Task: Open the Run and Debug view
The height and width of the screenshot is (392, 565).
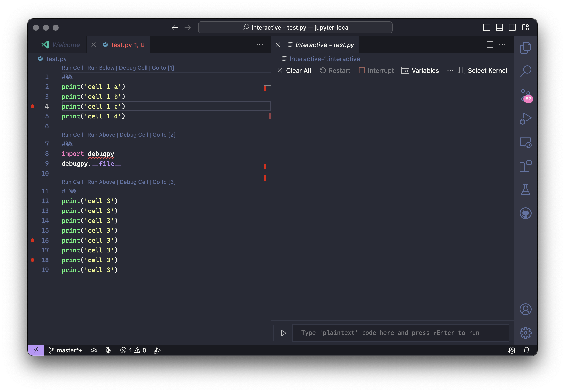Action: [x=525, y=119]
